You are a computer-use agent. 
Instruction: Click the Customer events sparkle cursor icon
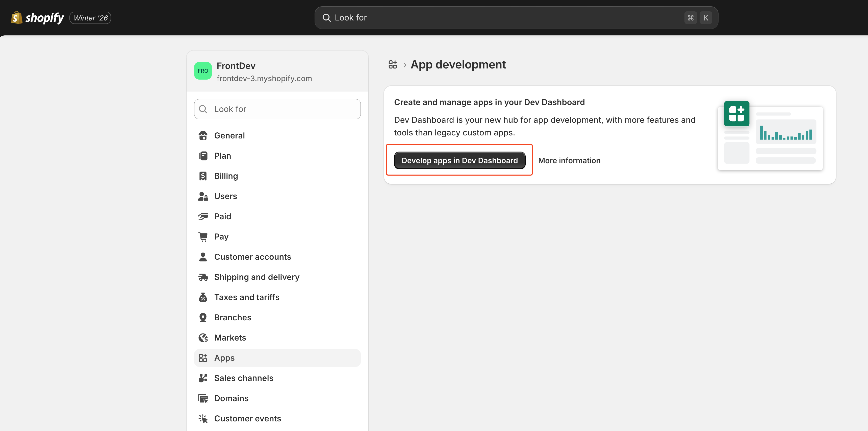203,419
